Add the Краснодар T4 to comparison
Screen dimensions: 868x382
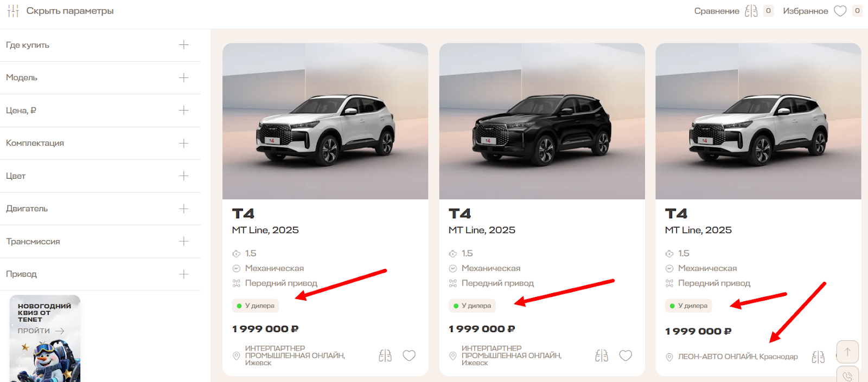(x=818, y=357)
